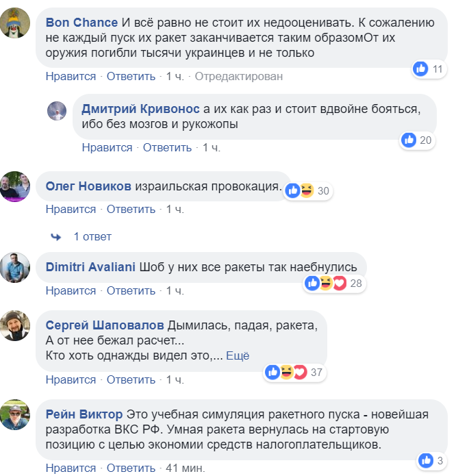Open Сергей Шаповалов's avatar
The image size is (469, 476).
pyautogui.click(x=14, y=325)
